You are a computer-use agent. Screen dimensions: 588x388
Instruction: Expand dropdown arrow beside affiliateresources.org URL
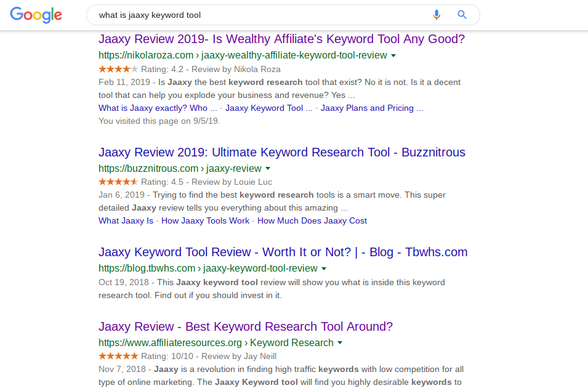pos(340,342)
